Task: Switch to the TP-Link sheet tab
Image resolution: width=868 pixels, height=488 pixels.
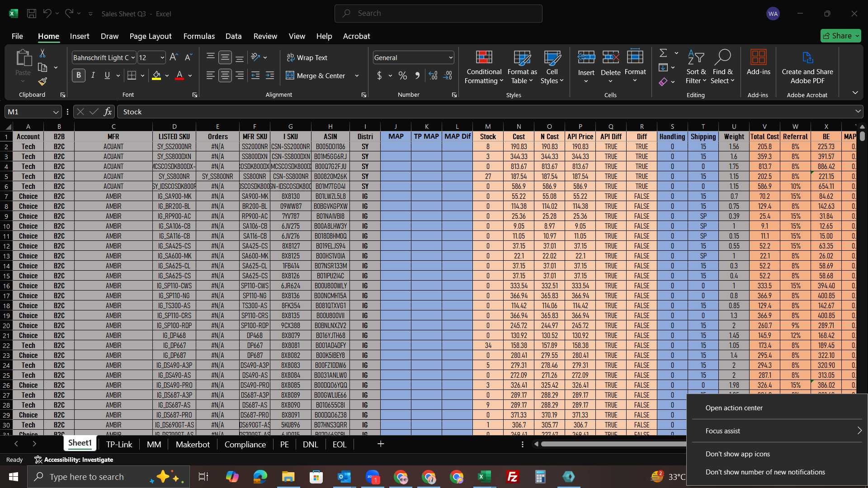Action: tap(119, 444)
